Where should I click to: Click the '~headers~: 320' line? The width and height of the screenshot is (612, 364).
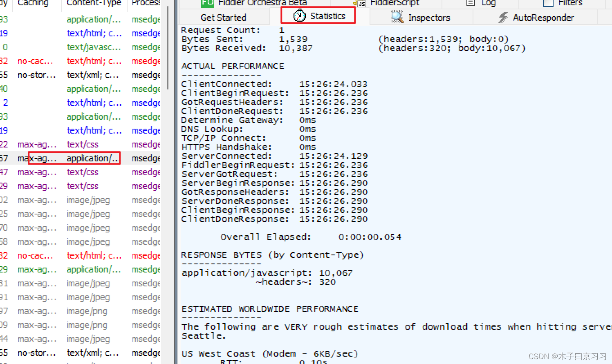point(296,282)
